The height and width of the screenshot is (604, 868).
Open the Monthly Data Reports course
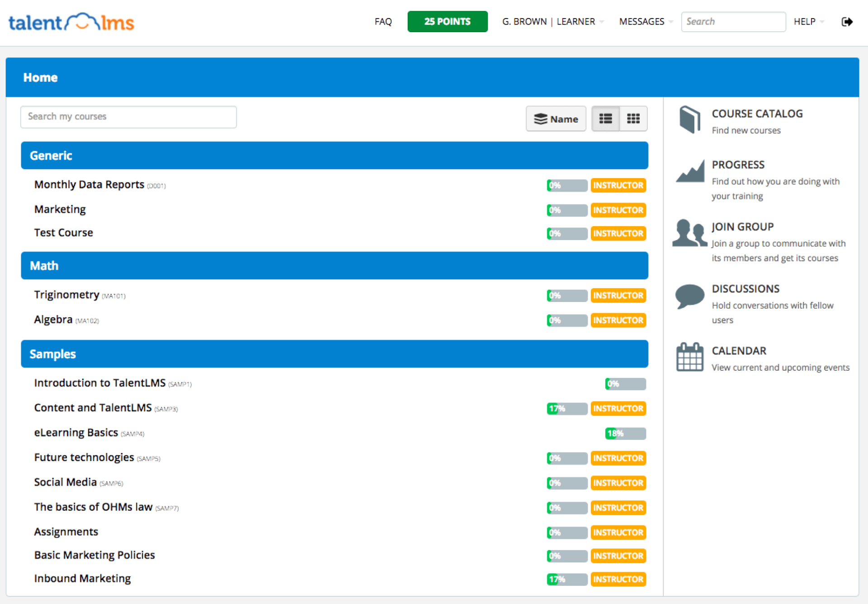pyautogui.click(x=89, y=184)
